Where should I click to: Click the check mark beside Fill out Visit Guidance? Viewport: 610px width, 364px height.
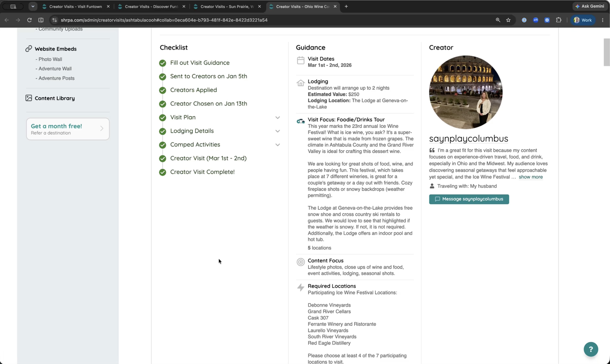(162, 63)
